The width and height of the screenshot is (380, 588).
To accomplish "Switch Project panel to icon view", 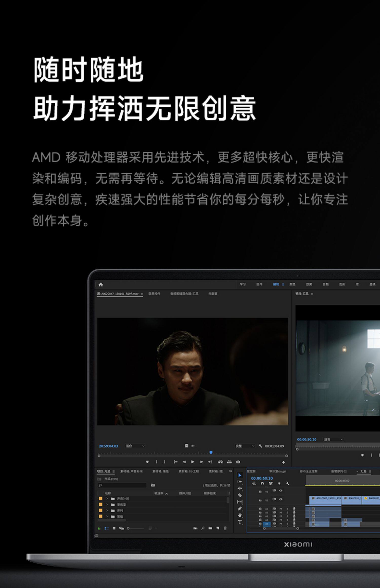I will pos(114,528).
